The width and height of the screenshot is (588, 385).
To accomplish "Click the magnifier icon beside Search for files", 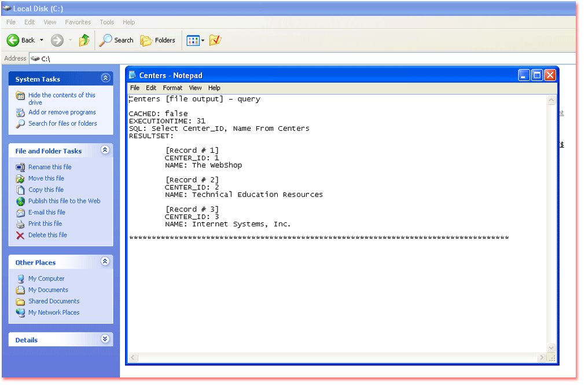I will click(x=20, y=124).
